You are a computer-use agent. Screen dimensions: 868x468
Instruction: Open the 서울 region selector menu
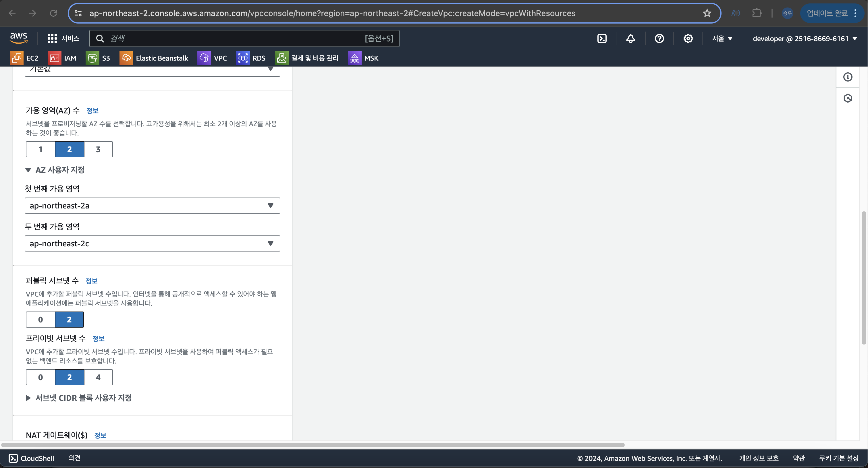pos(722,38)
